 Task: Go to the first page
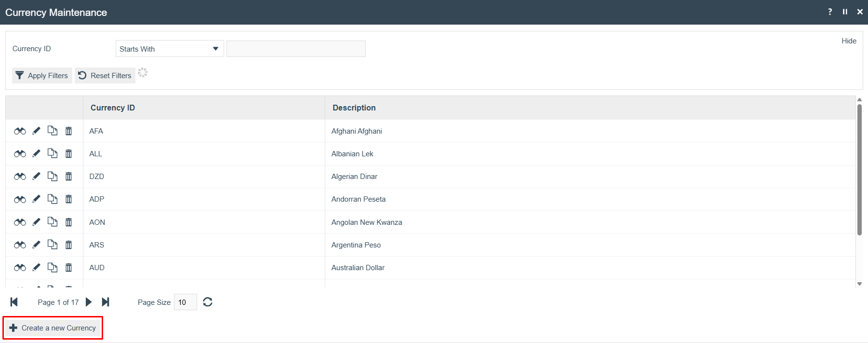[14, 302]
